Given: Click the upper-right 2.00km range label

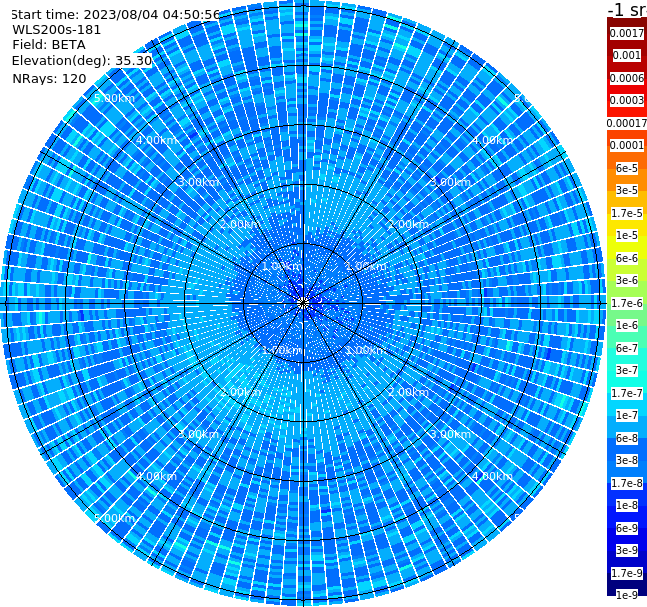Looking at the screenshot, I should (x=409, y=224).
